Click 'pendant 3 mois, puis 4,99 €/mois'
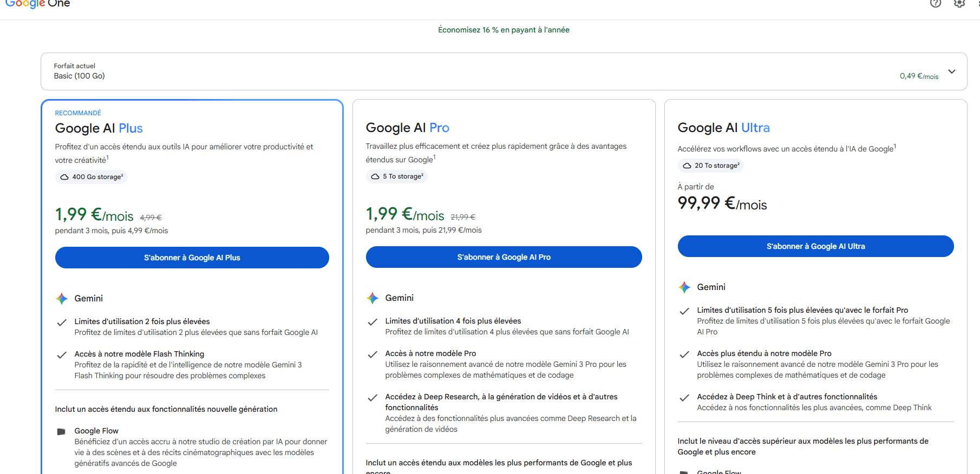This screenshot has width=980, height=474. pos(112,231)
